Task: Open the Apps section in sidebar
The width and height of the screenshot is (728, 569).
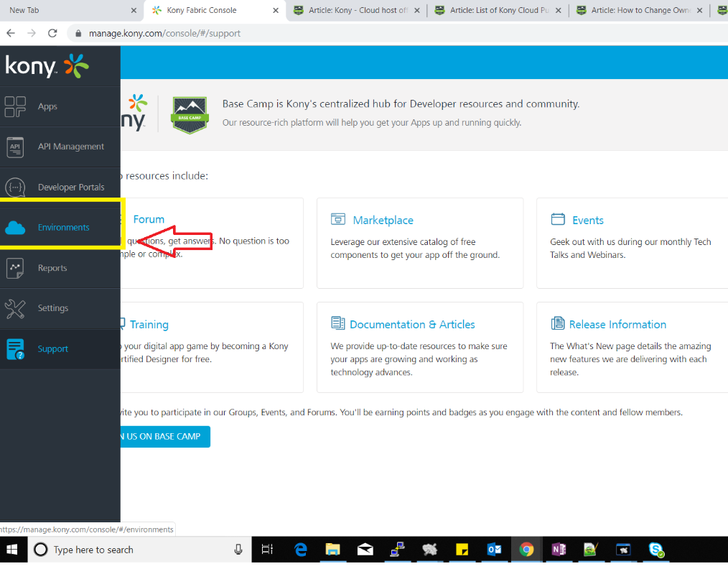Action: (x=47, y=106)
